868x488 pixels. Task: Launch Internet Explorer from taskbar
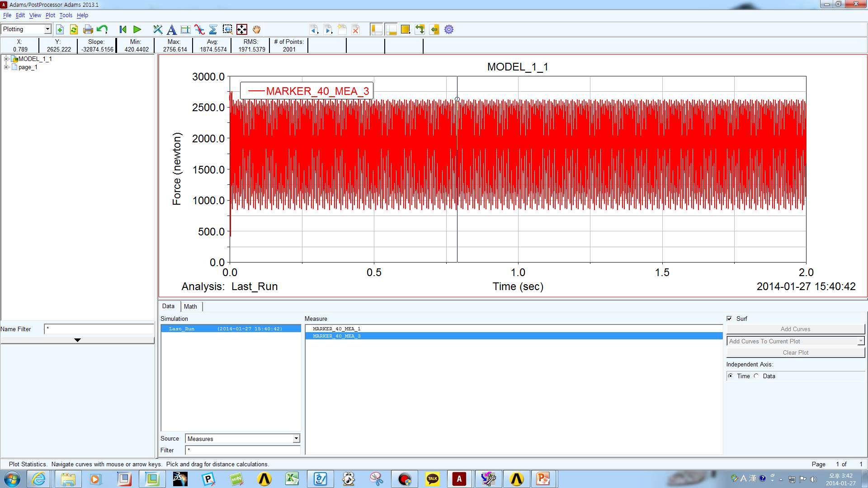(x=39, y=479)
